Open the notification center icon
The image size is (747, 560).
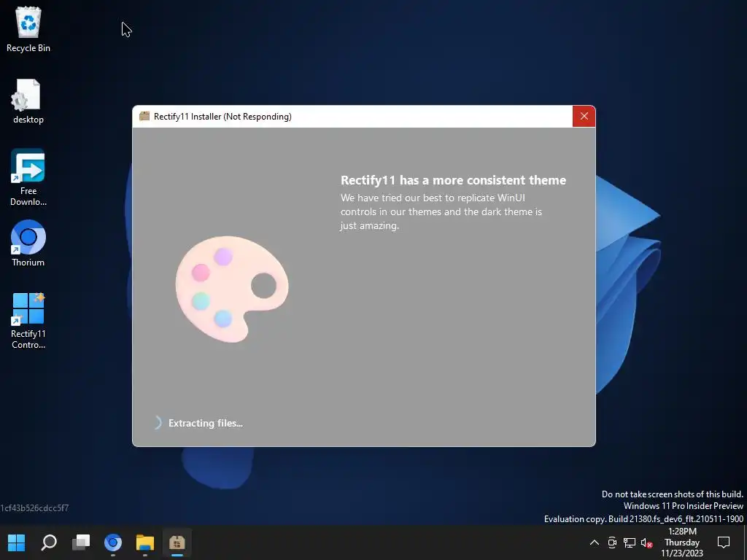pos(724,542)
